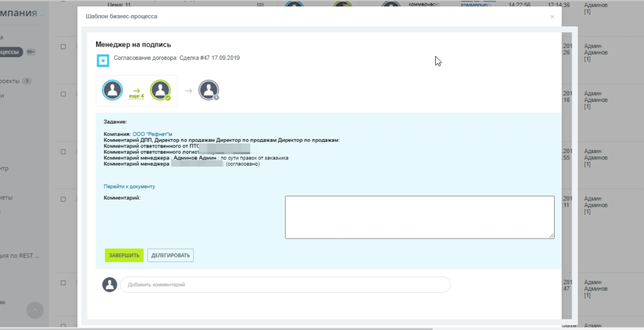644x330 pixels.
Task: Click the grey pending participant avatar
Action: (x=209, y=90)
